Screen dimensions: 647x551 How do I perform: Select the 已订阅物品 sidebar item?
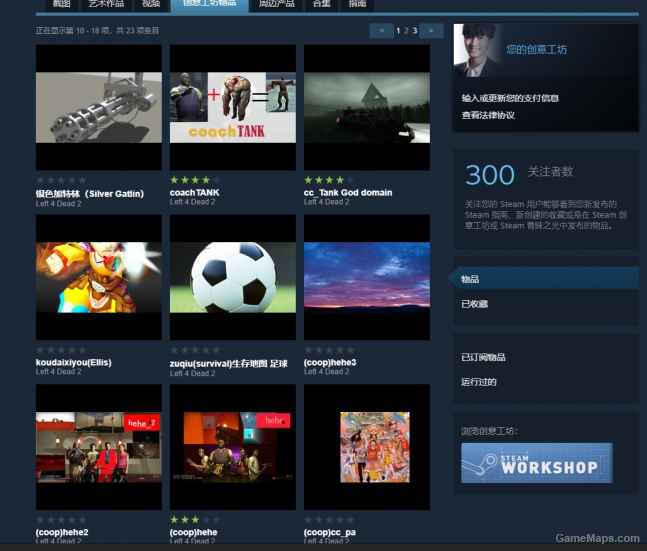click(483, 357)
